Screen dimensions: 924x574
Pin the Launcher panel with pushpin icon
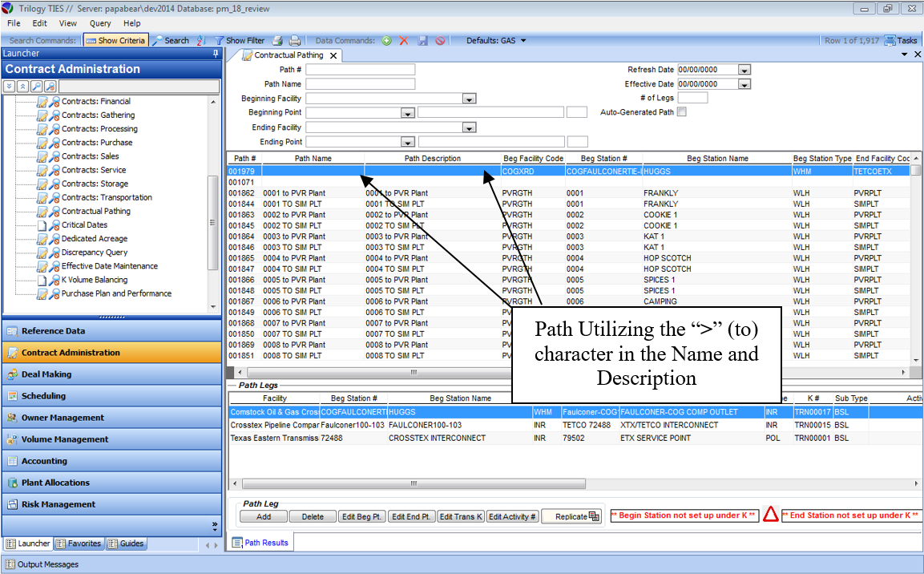point(215,54)
